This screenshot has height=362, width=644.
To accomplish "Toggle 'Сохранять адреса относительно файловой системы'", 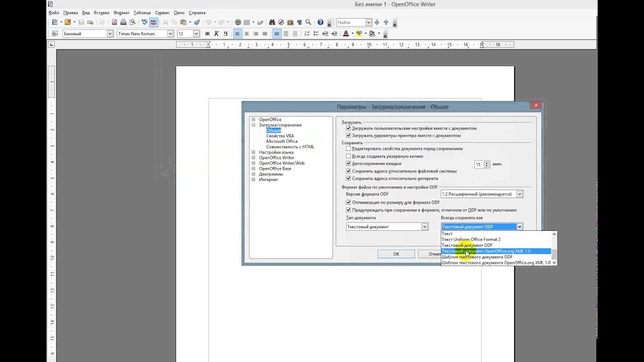I will tap(348, 171).
